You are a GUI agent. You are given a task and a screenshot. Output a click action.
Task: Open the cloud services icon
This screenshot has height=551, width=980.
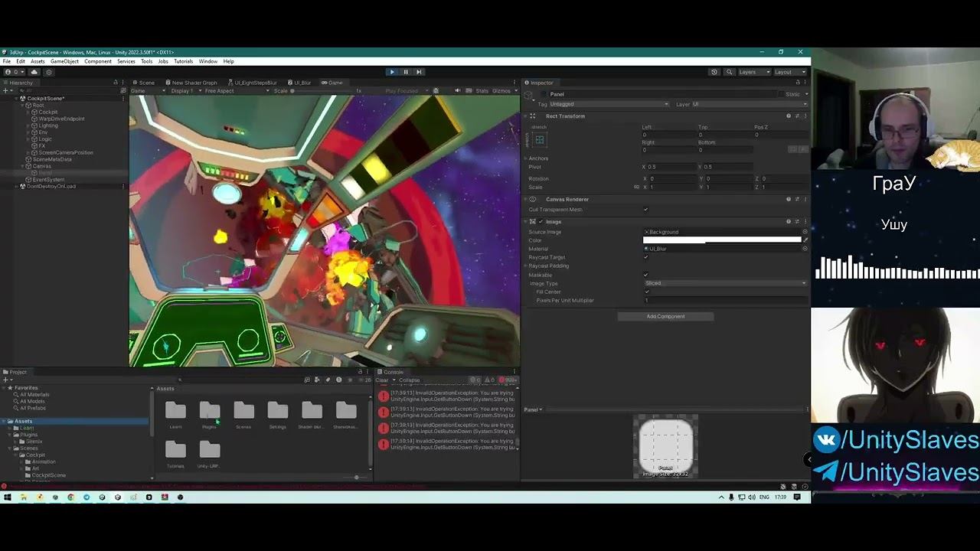(x=34, y=72)
